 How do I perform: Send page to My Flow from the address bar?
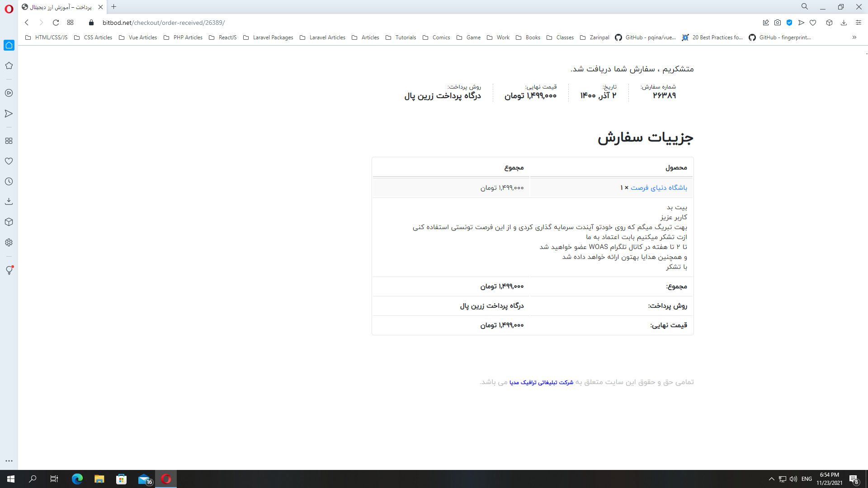(801, 23)
